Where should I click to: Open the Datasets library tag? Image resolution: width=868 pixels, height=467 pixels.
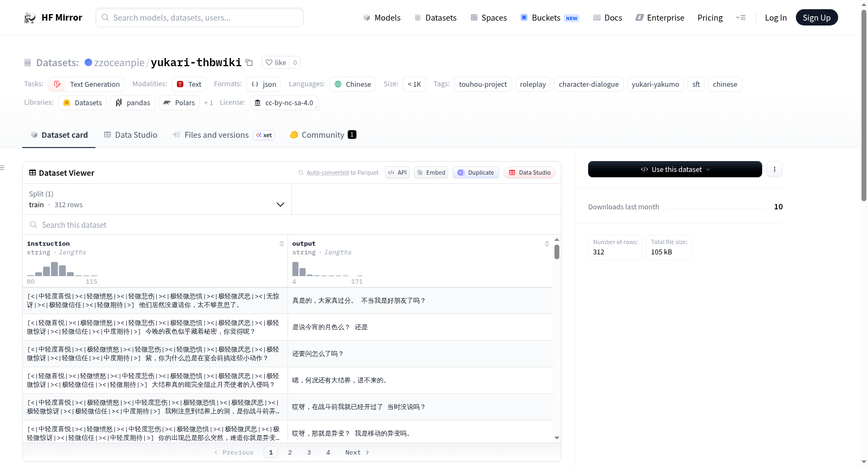pyautogui.click(x=82, y=103)
